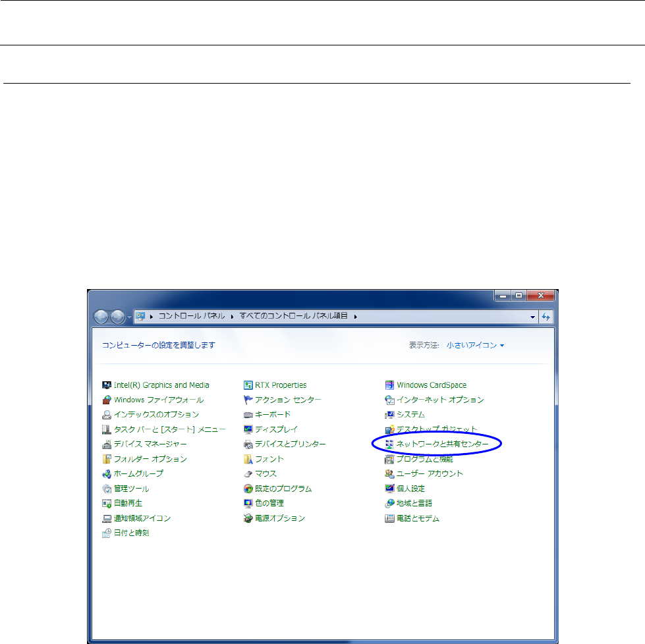Expand arrow after すべてのコントロール パネル項目 breadcrumb
Image resolution: width=645 pixels, height=644 pixels.
pos(355,317)
